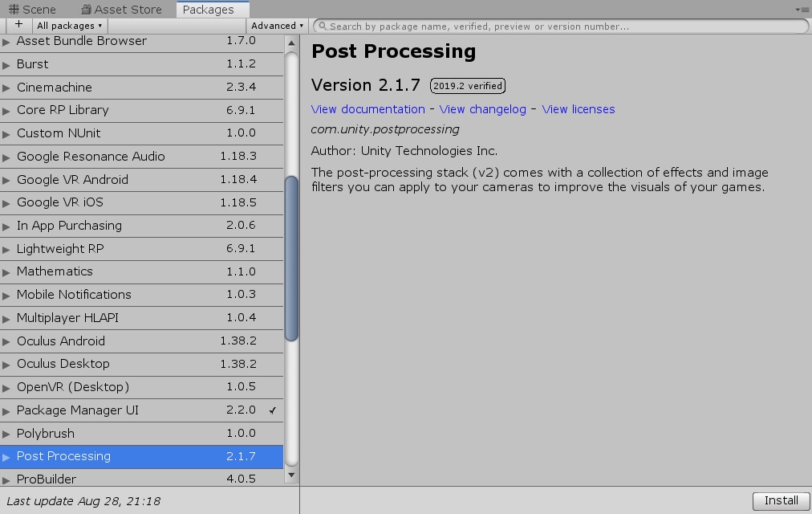Screen dimensions: 812x514
Task: Focus the package search field
Action: pos(561,26)
